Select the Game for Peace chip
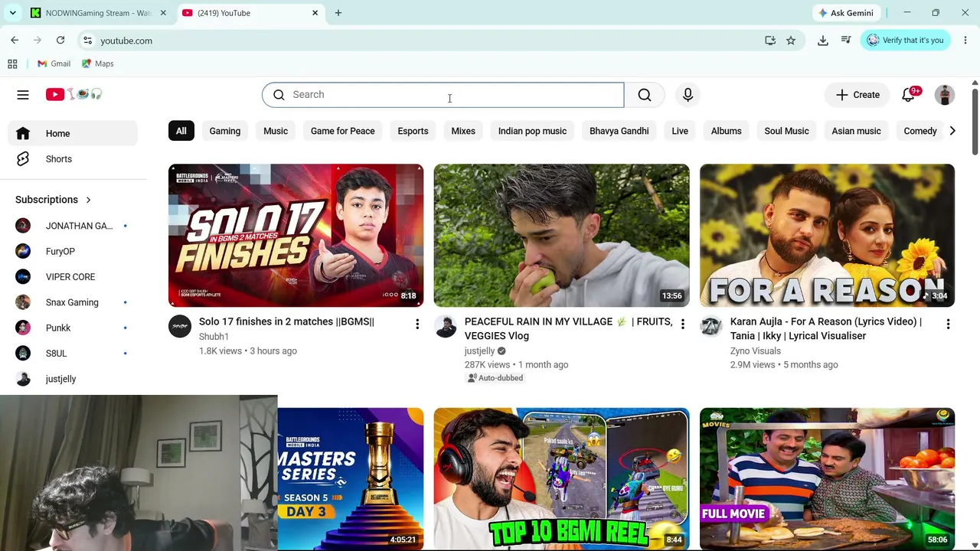Viewport: 980px width, 551px height. tap(343, 131)
